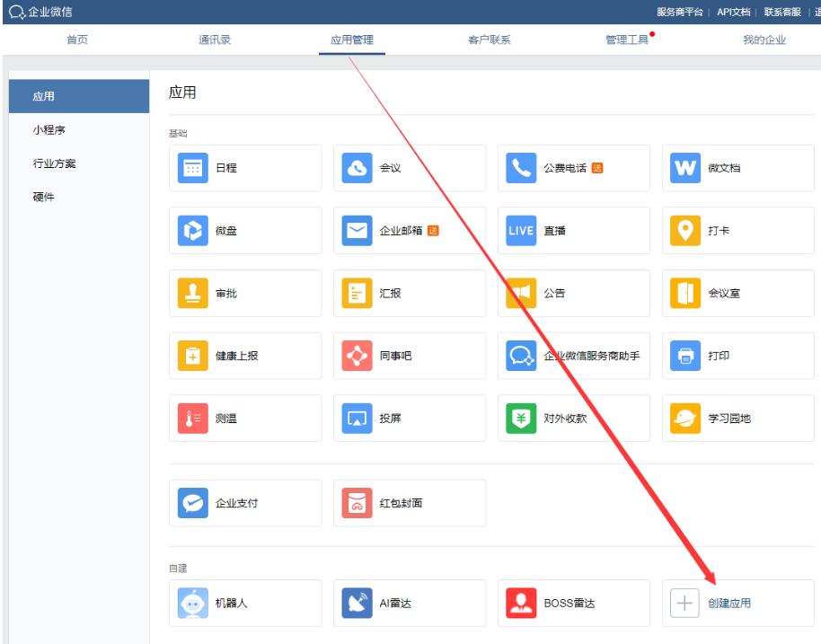Open the 打卡 location pin icon
Viewport: 821px width, 644px height.
[685, 230]
